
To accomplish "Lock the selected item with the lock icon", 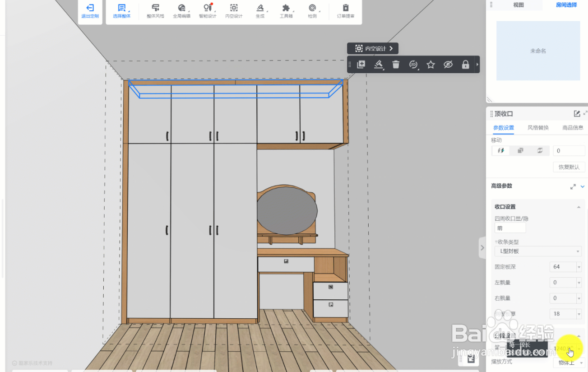I will 465,65.
